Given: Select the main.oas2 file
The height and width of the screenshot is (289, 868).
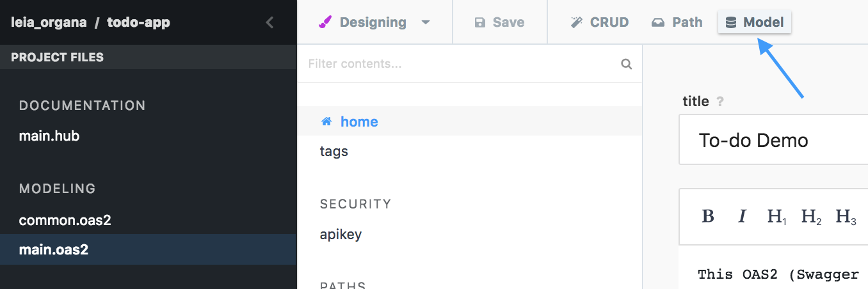Looking at the screenshot, I should 54,249.
